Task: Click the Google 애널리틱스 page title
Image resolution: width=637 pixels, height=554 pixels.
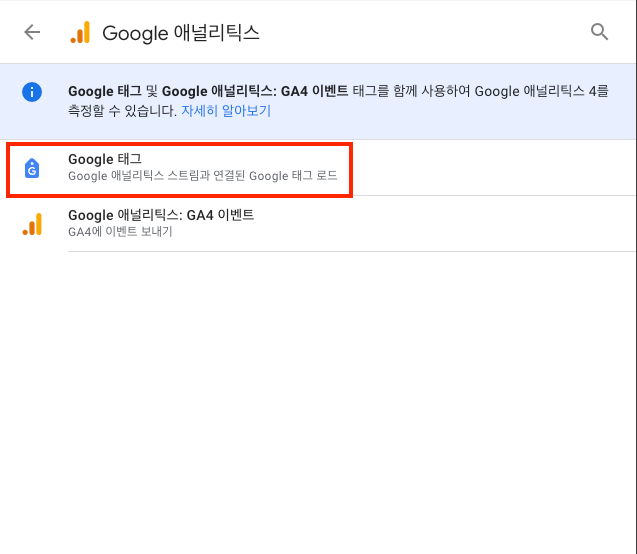Action: (x=181, y=33)
